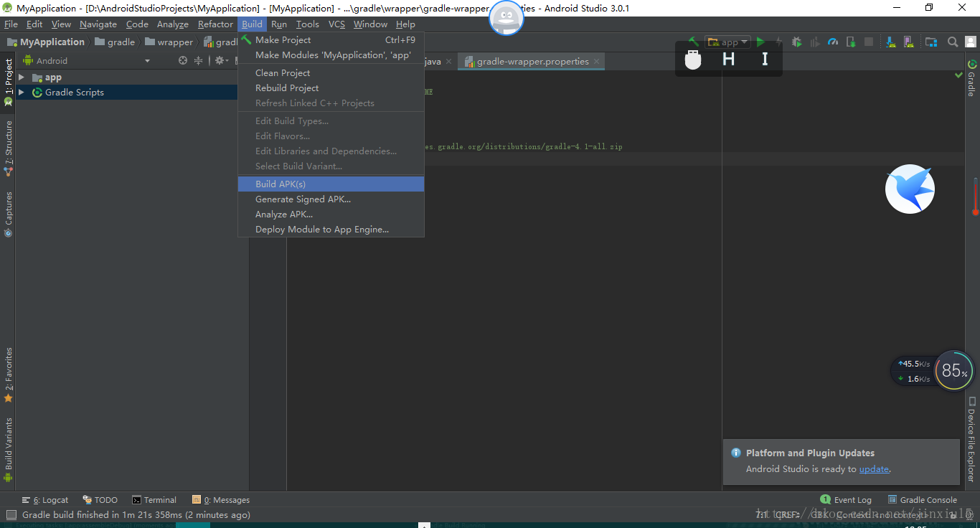Choose Deploy Module to App Engine...
980x528 pixels.
[x=331, y=230]
